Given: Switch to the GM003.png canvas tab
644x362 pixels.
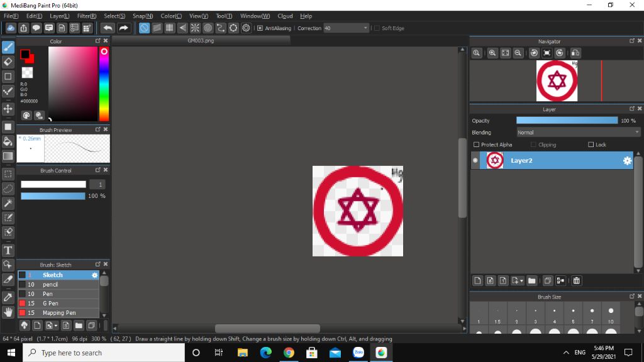Looking at the screenshot, I should click(201, 41).
